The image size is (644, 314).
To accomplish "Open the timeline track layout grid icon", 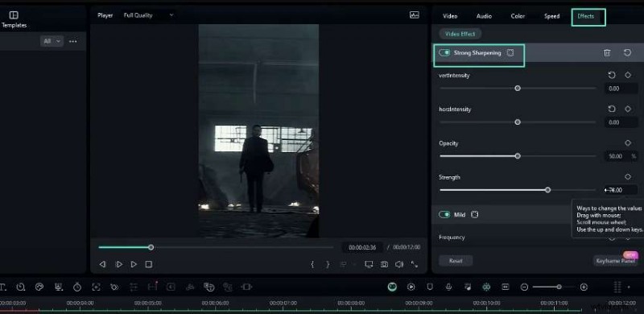I will (617, 287).
